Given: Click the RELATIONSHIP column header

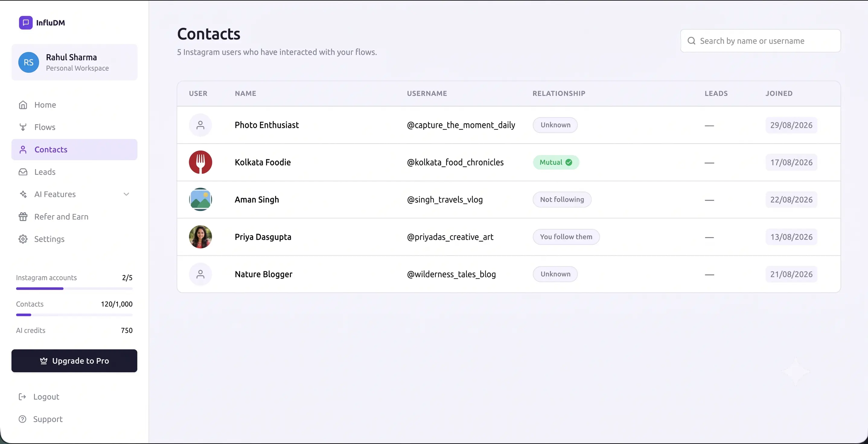Looking at the screenshot, I should point(559,93).
